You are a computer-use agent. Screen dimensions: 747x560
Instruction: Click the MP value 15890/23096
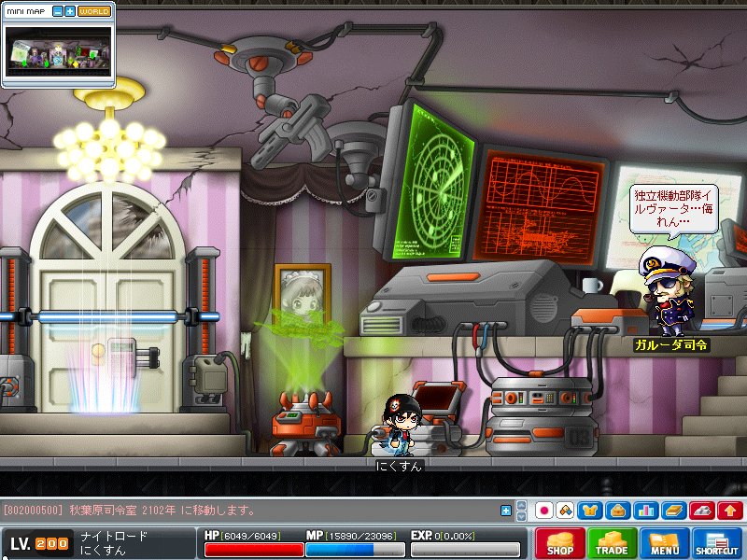point(361,536)
